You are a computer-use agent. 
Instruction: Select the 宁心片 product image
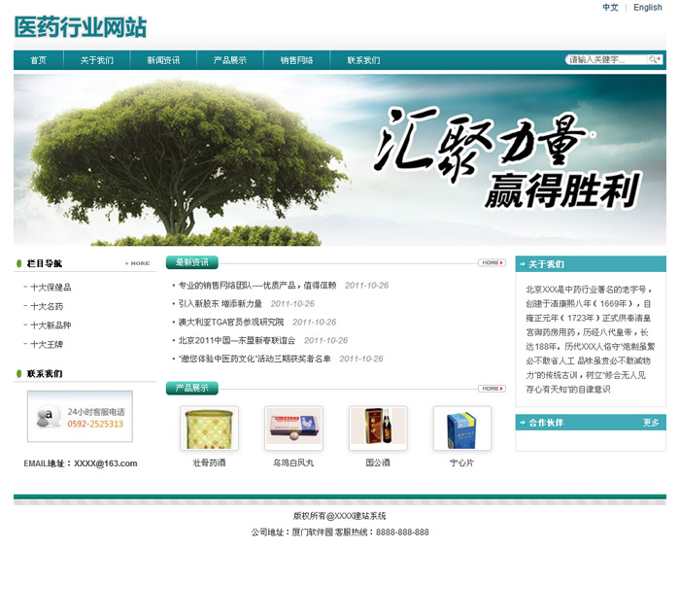(x=461, y=428)
